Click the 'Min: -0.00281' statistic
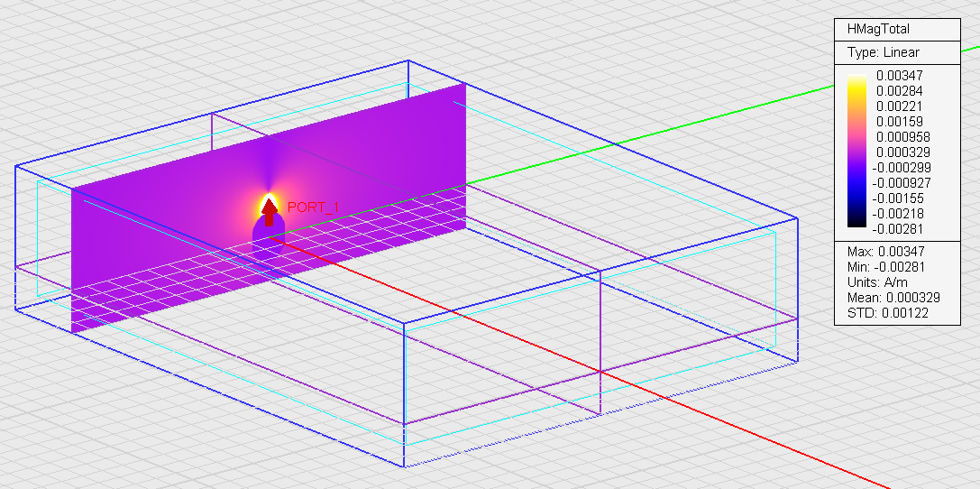 click(886, 267)
